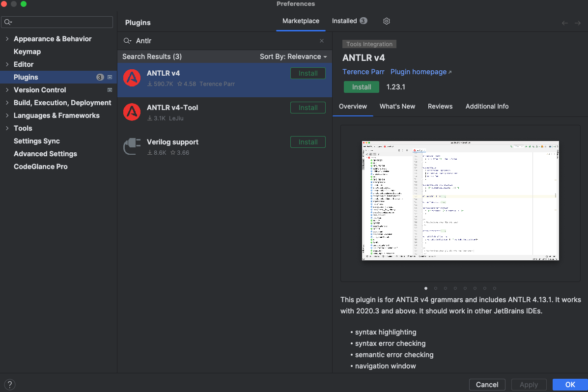Navigate forward with the right arrow
588x392 pixels.
click(x=578, y=23)
